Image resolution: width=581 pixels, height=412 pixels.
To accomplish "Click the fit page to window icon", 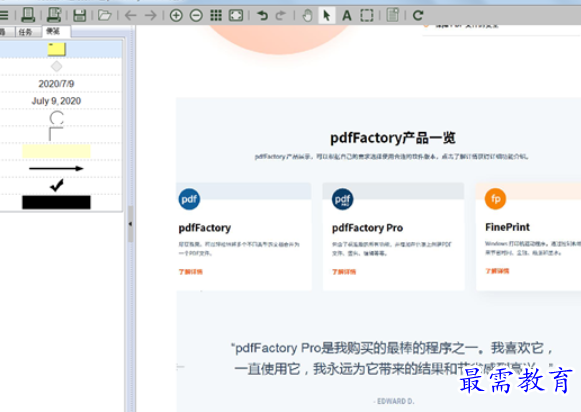I will [x=236, y=15].
